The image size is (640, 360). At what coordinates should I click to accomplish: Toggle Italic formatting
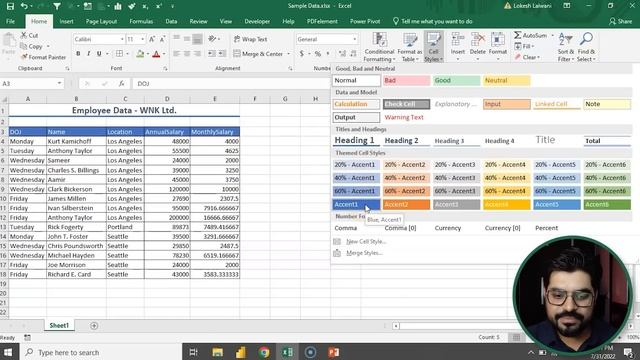(x=89, y=53)
